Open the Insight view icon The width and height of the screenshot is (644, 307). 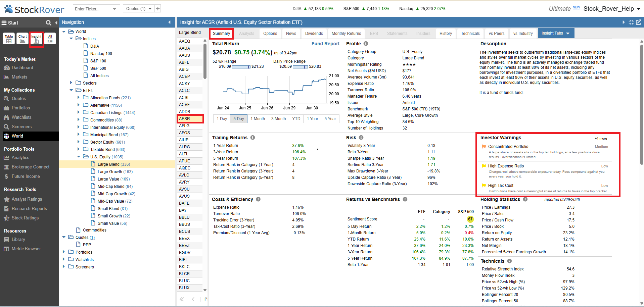[x=36, y=39]
